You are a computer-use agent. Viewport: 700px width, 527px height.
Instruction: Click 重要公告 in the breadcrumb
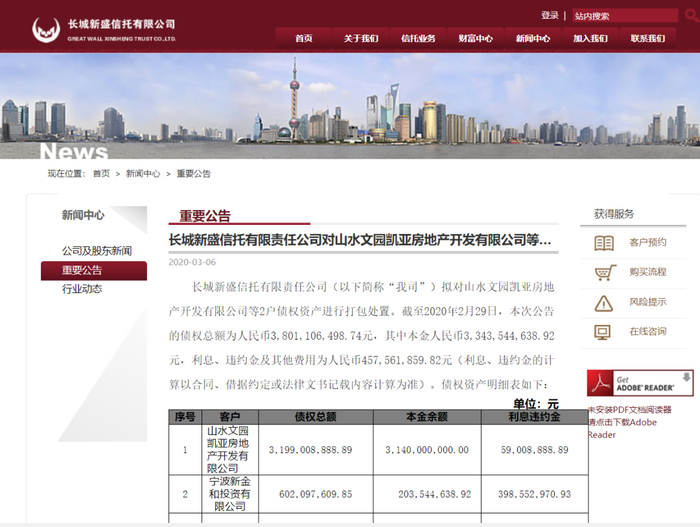(x=193, y=173)
